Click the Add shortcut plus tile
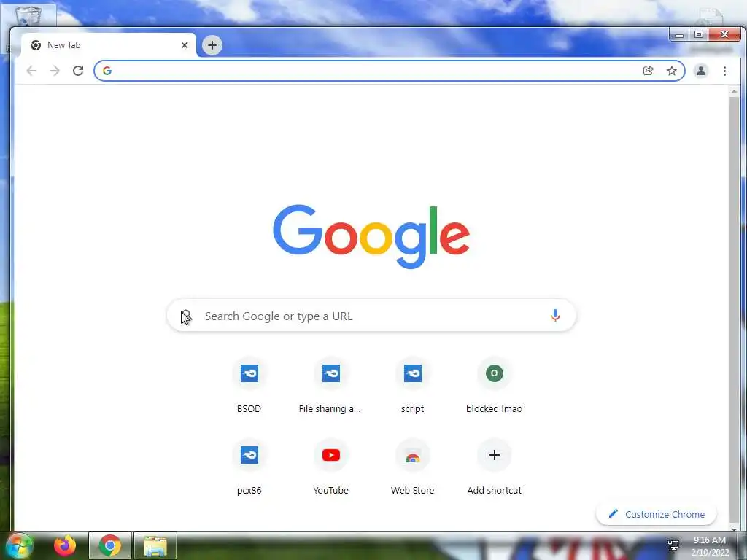 tap(494, 467)
